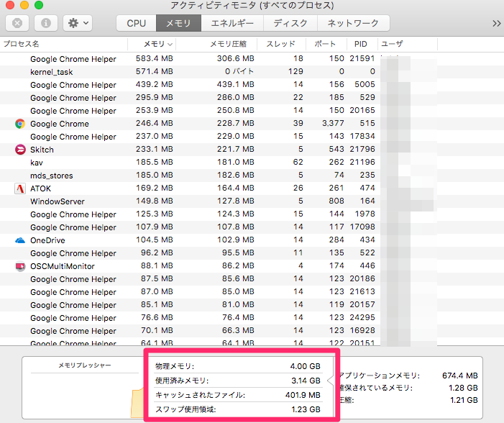
Task: Switch to the ディスク tab
Action: click(290, 23)
